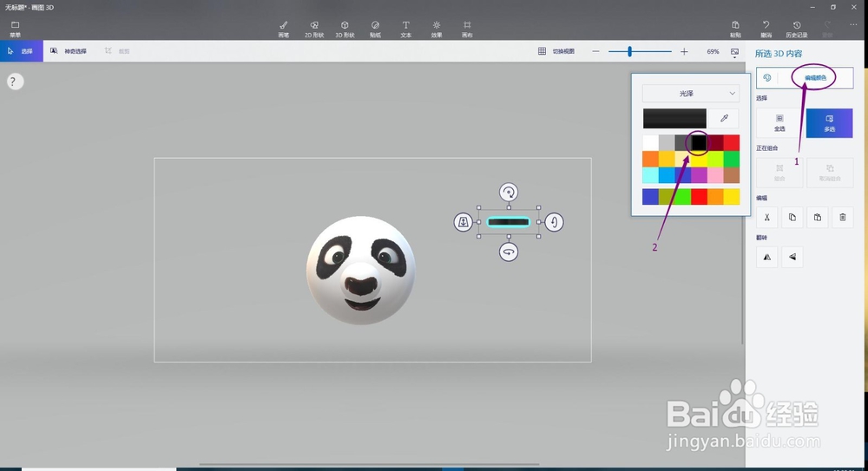Open the 3D 形状 tool
The height and width of the screenshot is (471, 868).
click(x=345, y=29)
